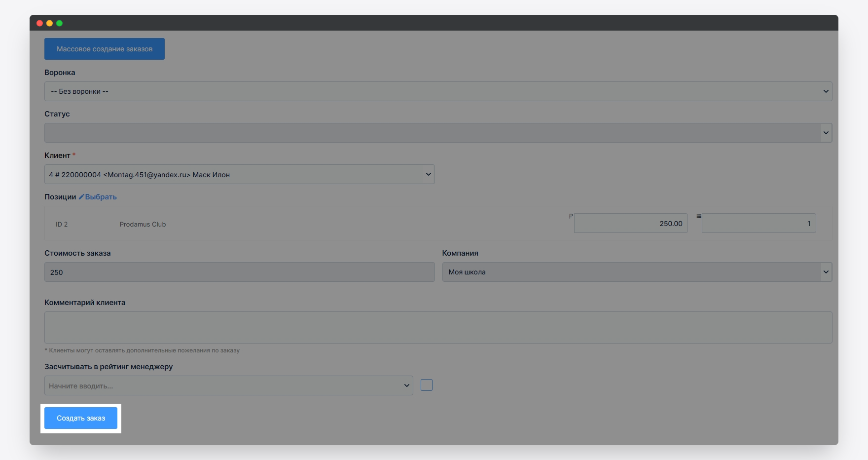868x460 pixels.
Task: Expand the manager rating dropdown
Action: (x=228, y=385)
